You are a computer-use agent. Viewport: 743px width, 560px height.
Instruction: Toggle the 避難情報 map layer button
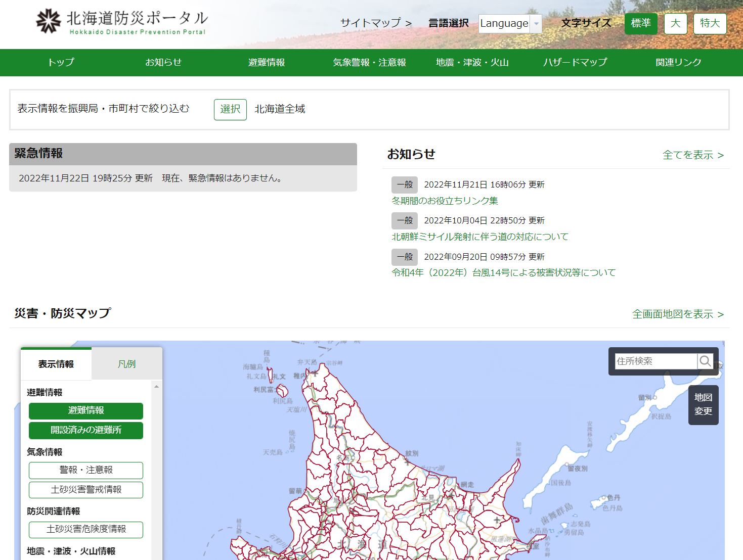point(86,410)
